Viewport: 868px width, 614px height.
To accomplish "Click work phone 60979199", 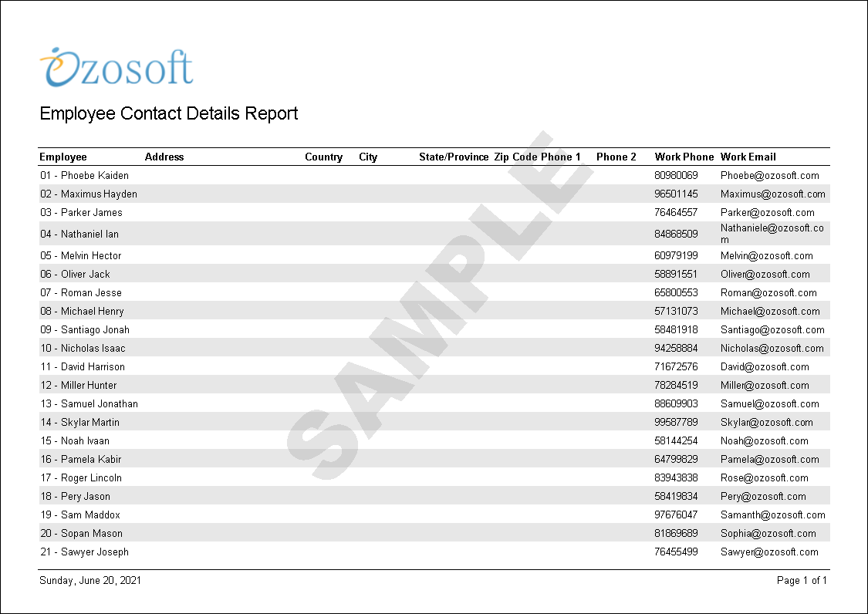I will click(676, 256).
